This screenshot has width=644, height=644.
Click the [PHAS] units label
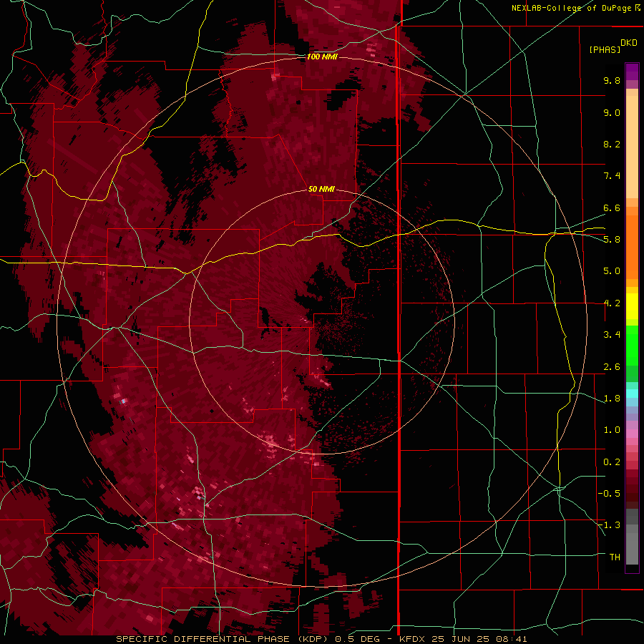click(x=605, y=50)
